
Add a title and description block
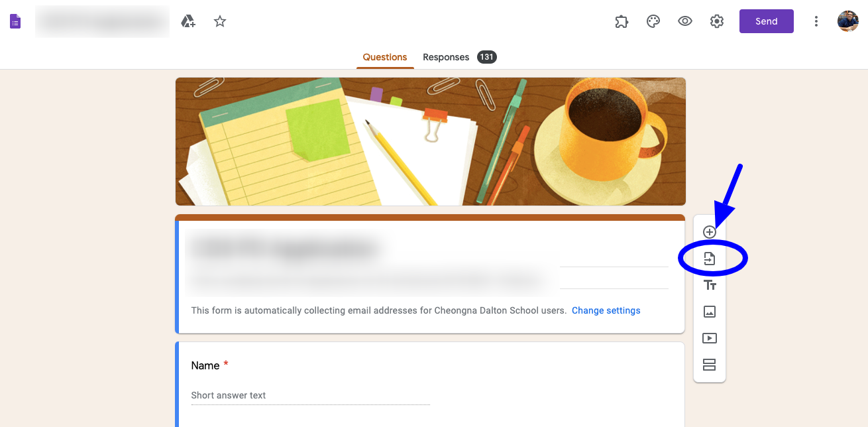click(x=709, y=285)
